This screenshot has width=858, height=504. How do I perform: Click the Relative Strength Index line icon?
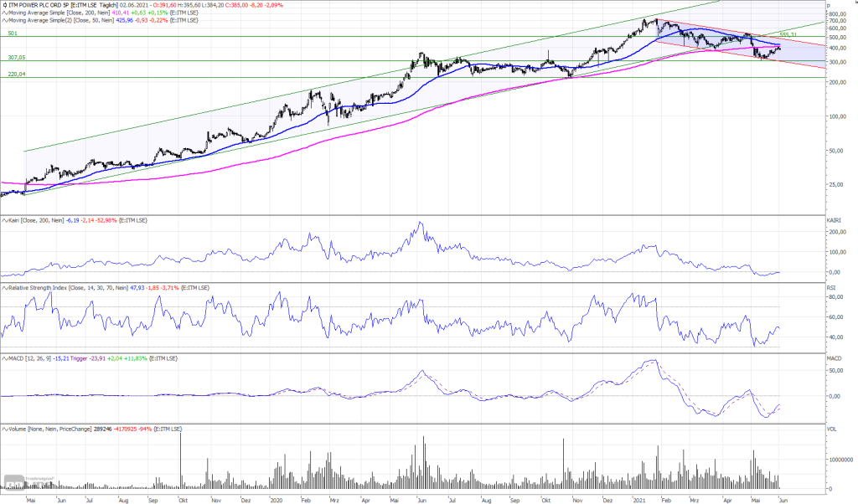(x=4, y=287)
